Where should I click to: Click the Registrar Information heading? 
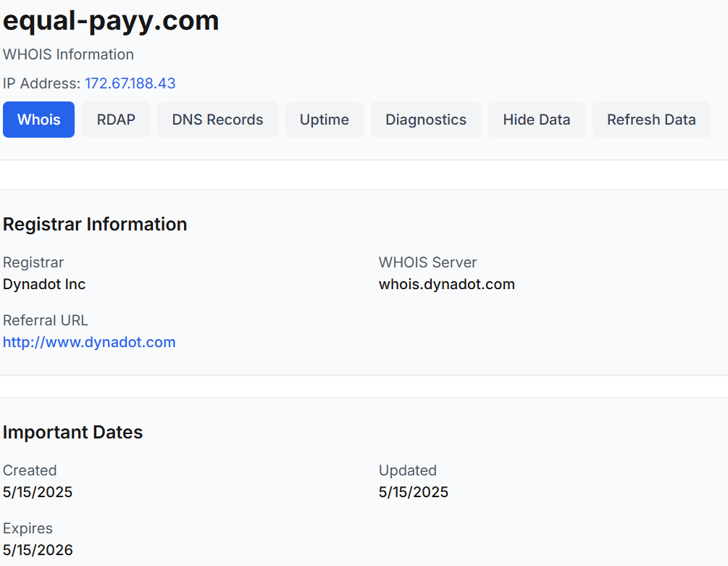pyautogui.click(x=95, y=224)
